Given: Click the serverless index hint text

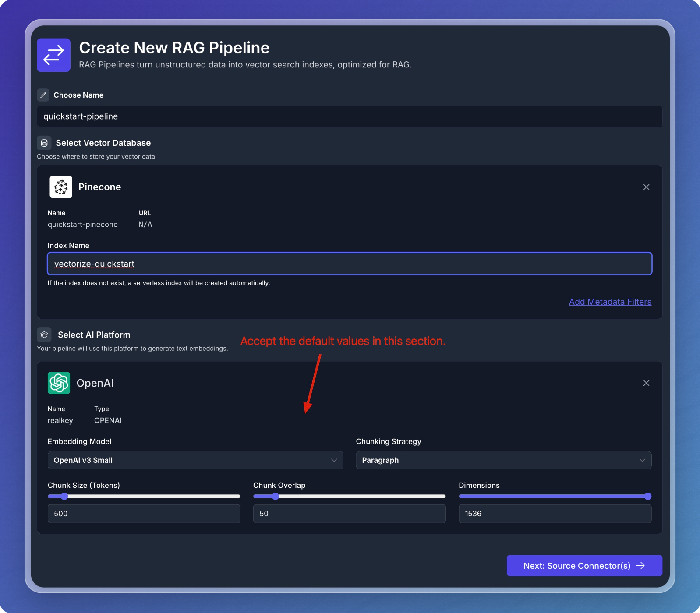Looking at the screenshot, I should tap(159, 283).
